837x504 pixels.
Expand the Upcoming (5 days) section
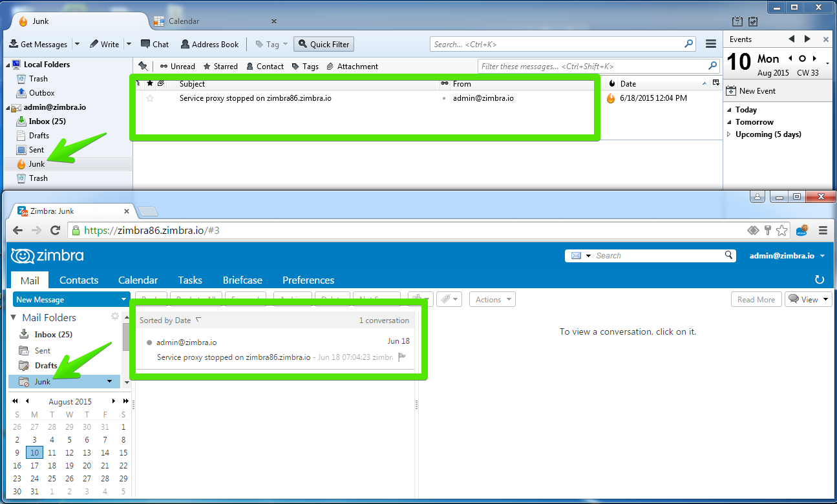point(730,134)
